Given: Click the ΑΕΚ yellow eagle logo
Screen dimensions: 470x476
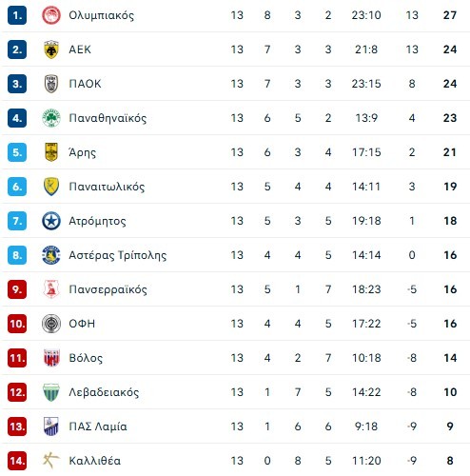Looking at the screenshot, I should point(51,50).
